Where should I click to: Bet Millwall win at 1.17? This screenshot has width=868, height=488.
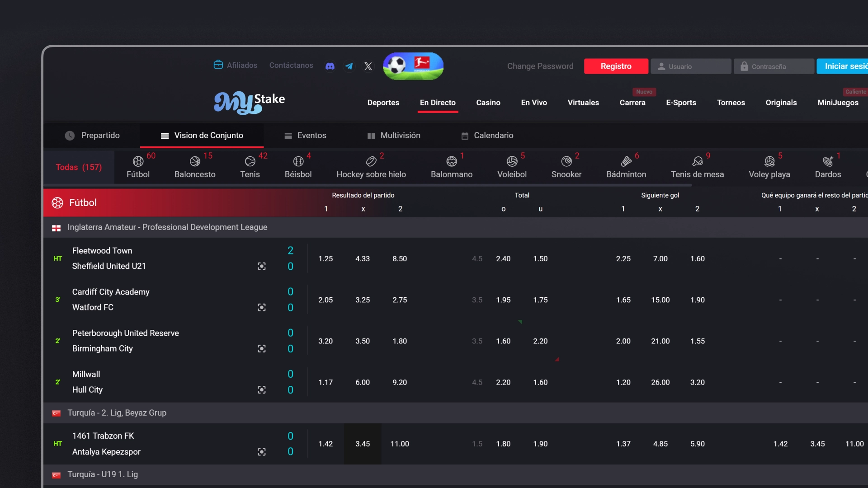coord(325,382)
